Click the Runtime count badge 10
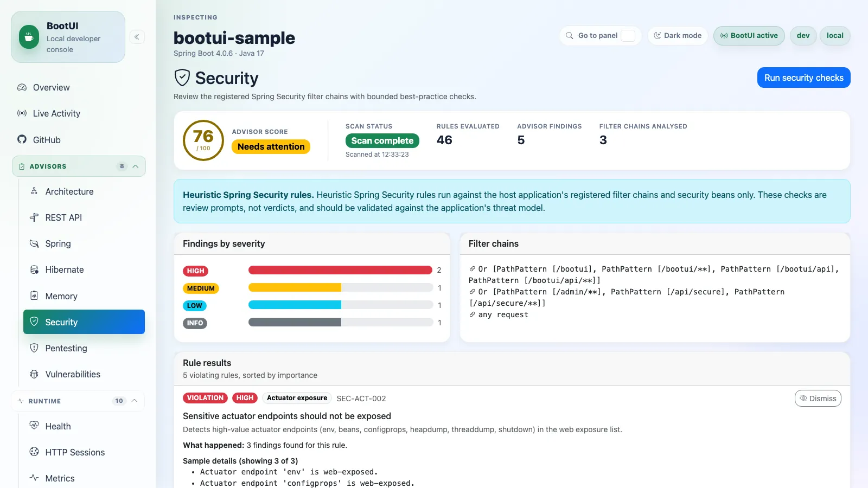Viewport: 868px width, 488px height. coord(119,401)
